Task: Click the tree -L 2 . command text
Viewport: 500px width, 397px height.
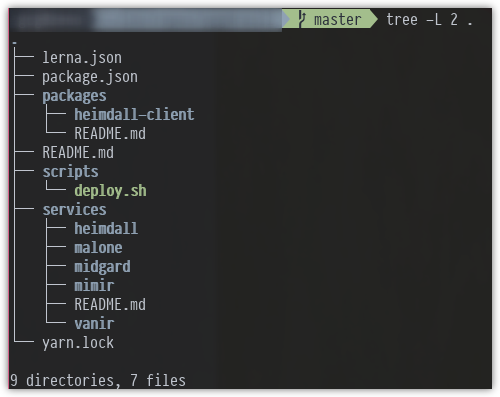Action: click(429, 20)
